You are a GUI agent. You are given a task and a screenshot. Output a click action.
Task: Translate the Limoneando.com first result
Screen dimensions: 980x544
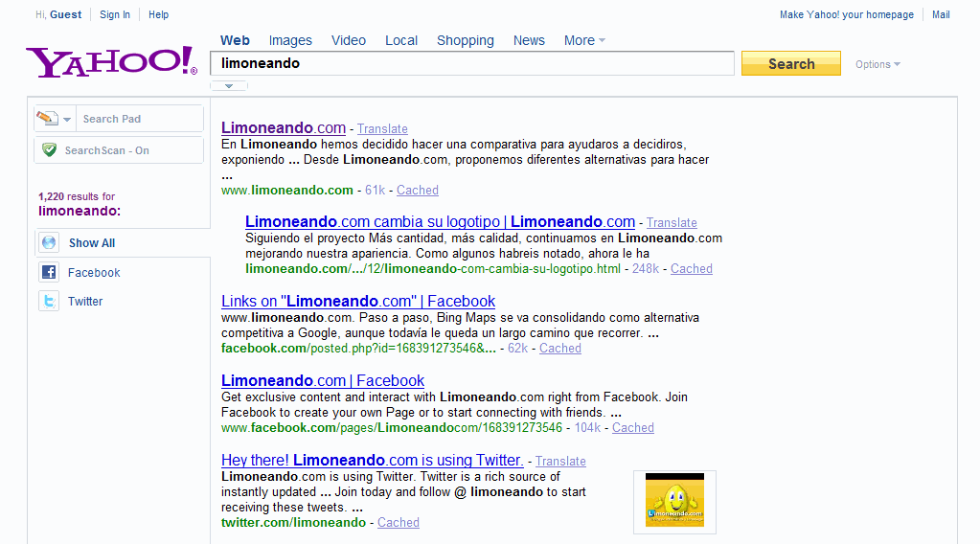382,128
